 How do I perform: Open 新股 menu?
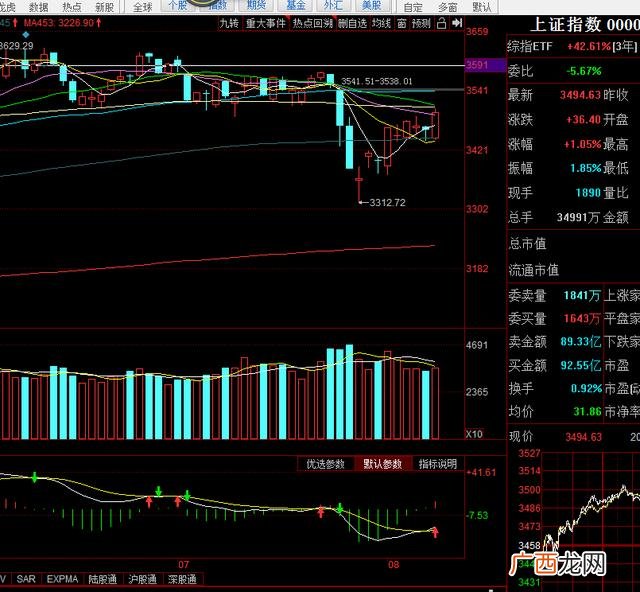[x=104, y=7]
